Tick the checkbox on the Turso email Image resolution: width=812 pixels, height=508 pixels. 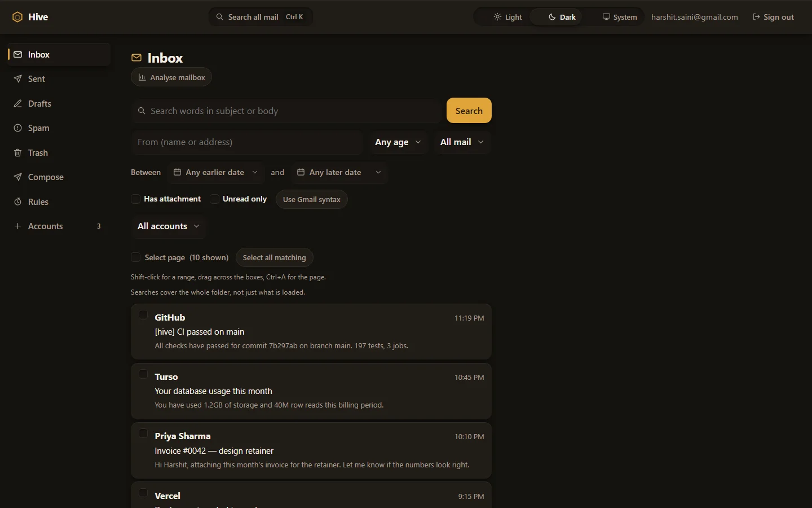click(x=143, y=374)
